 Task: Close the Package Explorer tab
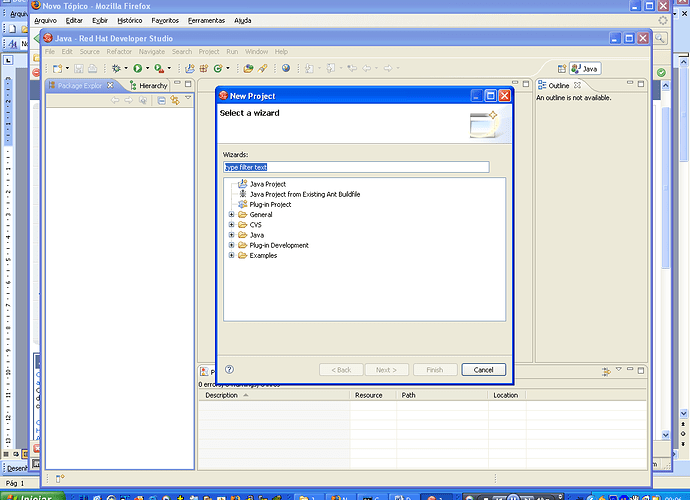(x=110, y=85)
